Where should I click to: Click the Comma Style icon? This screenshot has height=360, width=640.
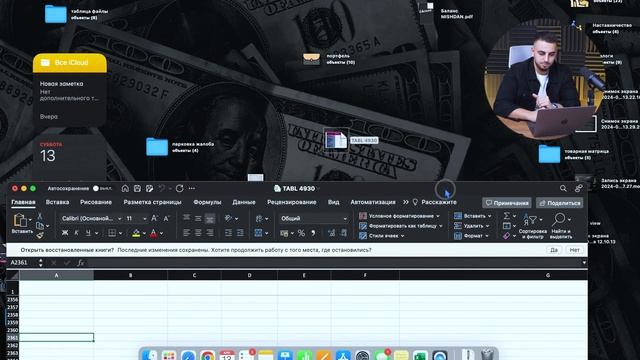[x=313, y=233]
